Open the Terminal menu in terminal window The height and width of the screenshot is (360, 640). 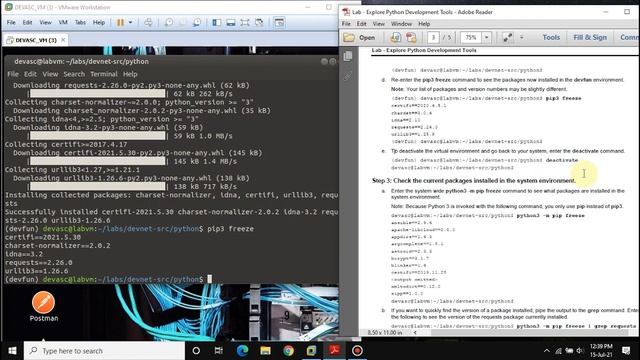(x=104, y=74)
